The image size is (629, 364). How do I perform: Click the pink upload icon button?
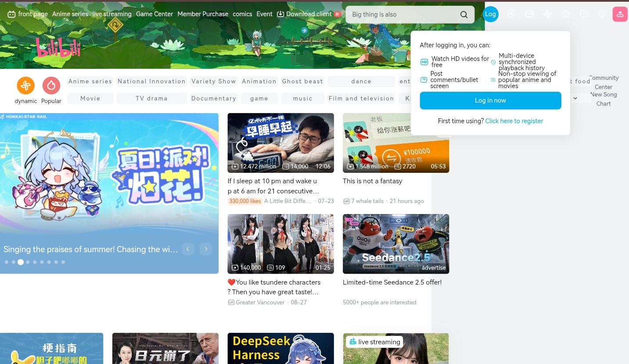point(620,14)
